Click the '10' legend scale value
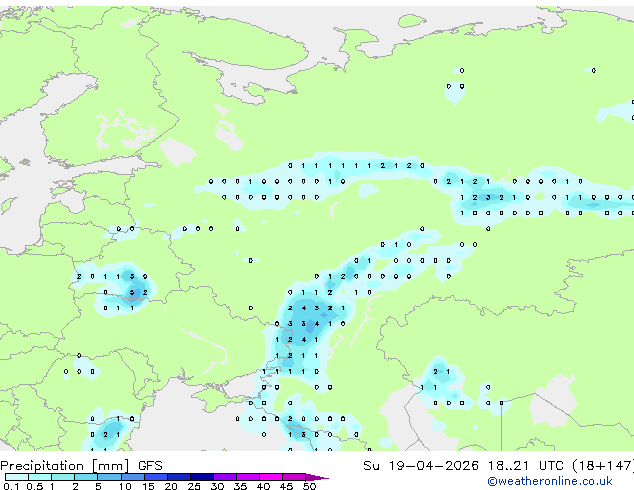Image resolution: width=634 pixels, height=490 pixels. (125, 486)
